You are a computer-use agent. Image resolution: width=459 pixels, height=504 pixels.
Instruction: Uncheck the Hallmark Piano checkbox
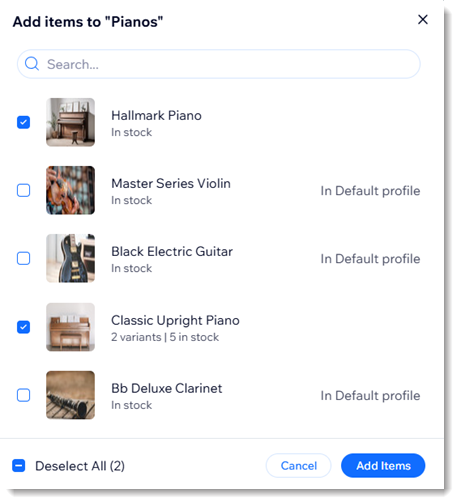coord(23,122)
